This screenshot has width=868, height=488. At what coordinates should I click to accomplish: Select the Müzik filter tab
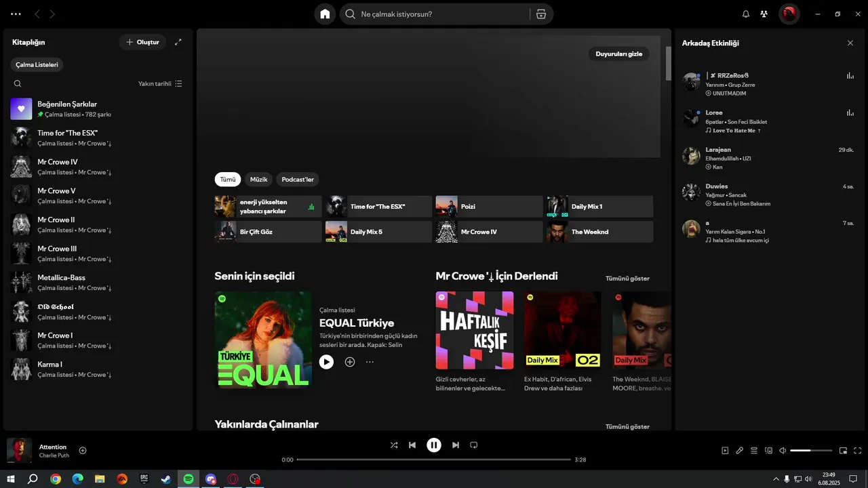[258, 180]
